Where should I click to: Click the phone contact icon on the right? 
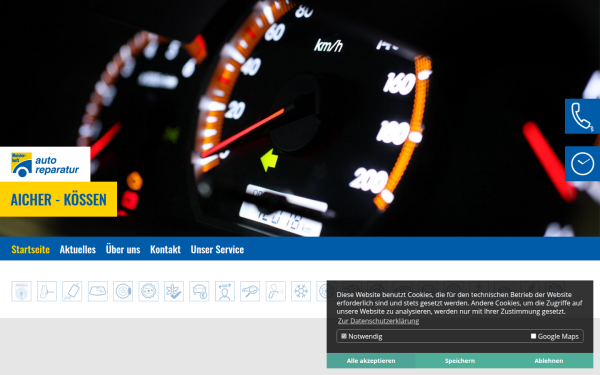(582, 116)
